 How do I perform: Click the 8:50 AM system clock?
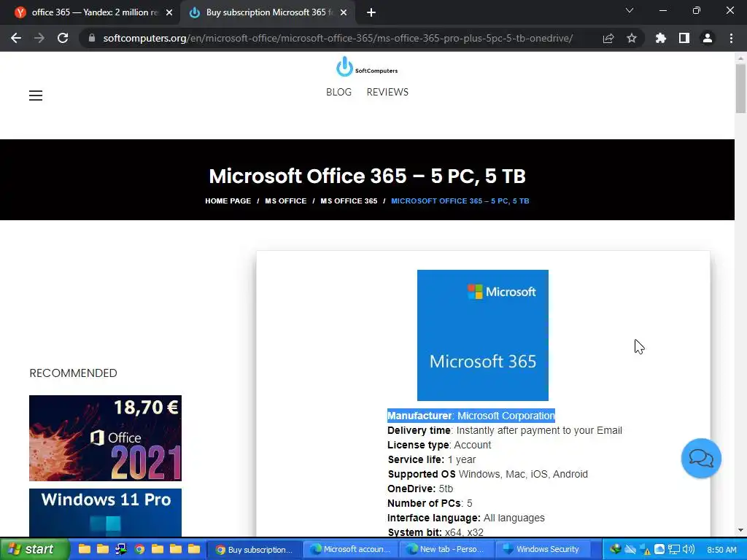click(x=721, y=550)
